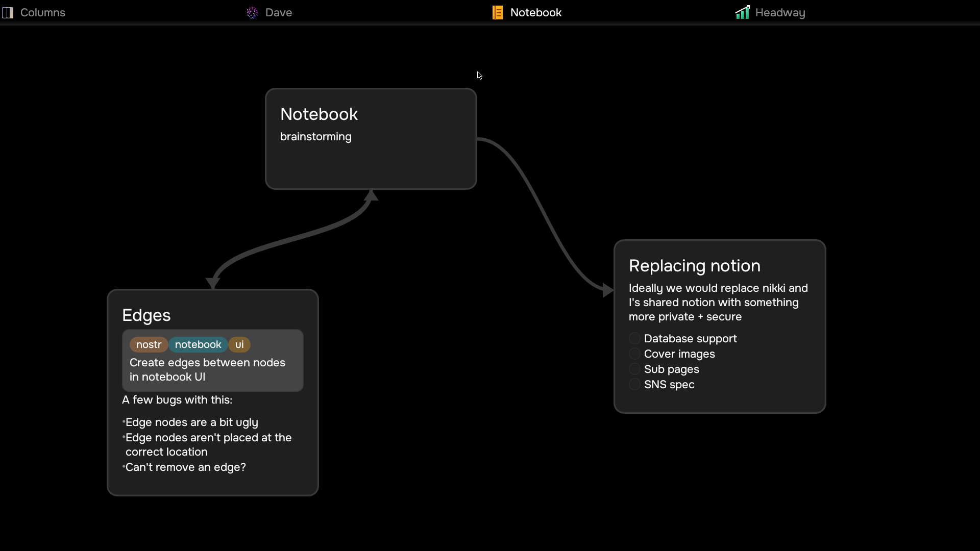Click the arrowhead above the Edges node

coord(213,283)
